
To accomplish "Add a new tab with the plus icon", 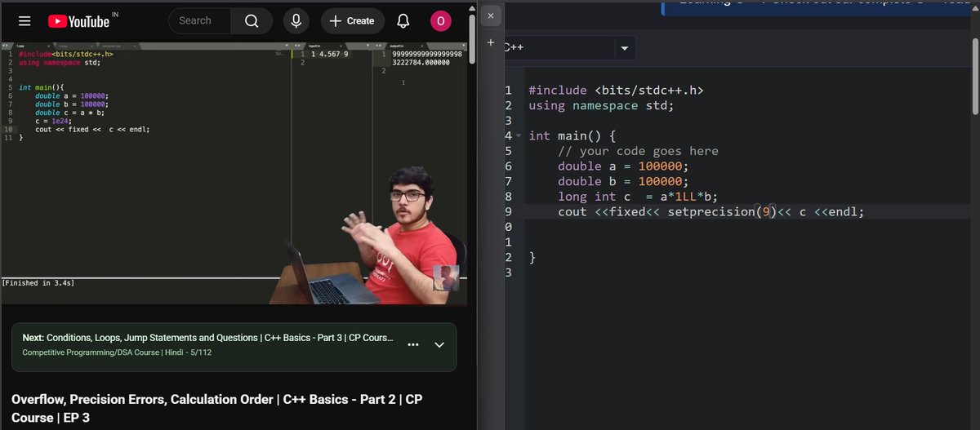I will tap(491, 42).
